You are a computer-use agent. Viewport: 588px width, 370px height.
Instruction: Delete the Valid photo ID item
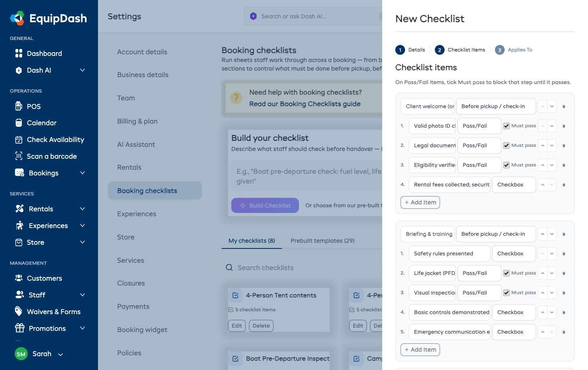(564, 126)
